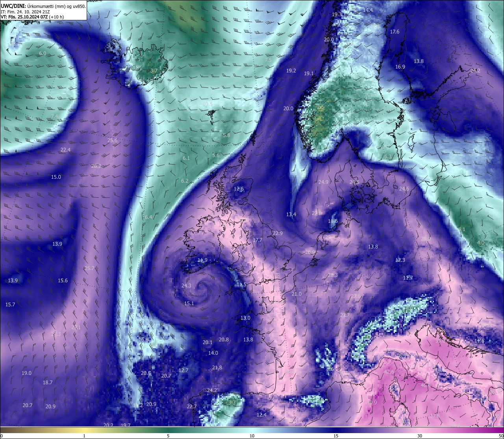Click the 6.4 value on the map
This screenshot has height=439, width=504.
tap(148, 217)
